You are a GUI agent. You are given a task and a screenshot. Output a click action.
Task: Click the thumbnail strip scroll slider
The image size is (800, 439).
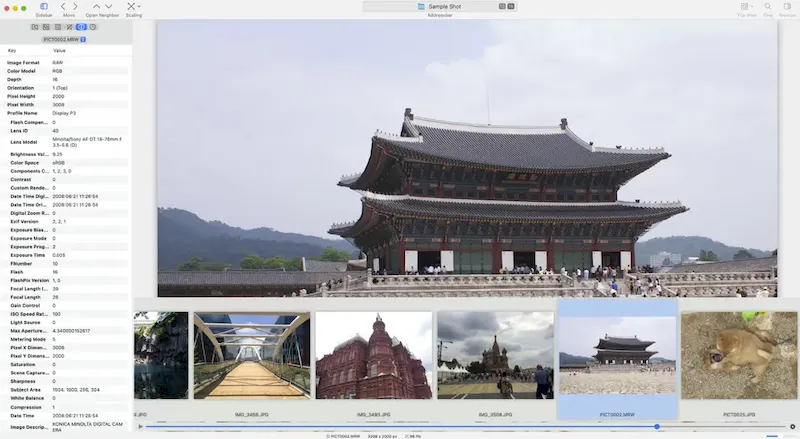tap(656, 427)
